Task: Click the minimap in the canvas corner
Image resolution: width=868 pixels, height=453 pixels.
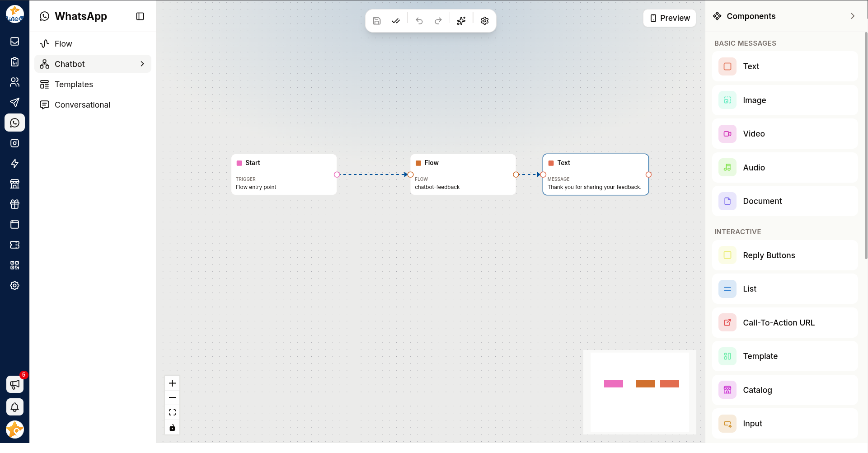Action: [639, 392]
